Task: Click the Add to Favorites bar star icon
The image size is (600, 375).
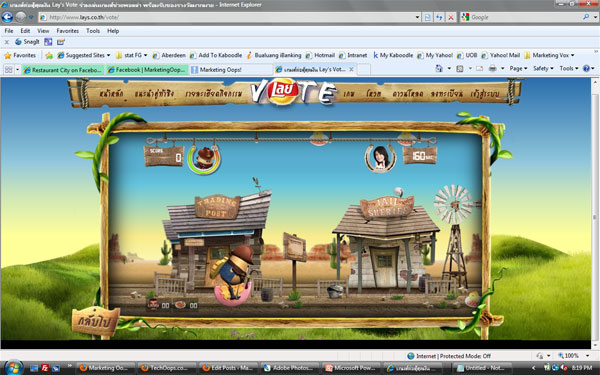Action: [x=49, y=55]
